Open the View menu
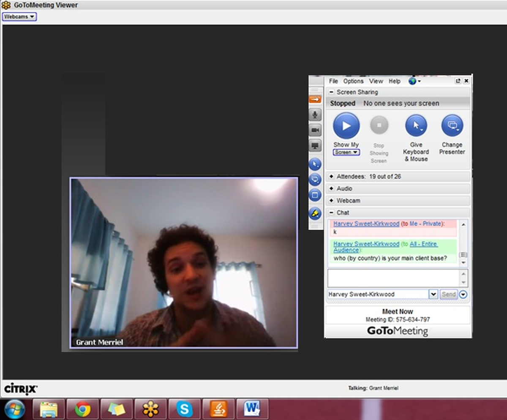507x420 pixels. coord(376,81)
